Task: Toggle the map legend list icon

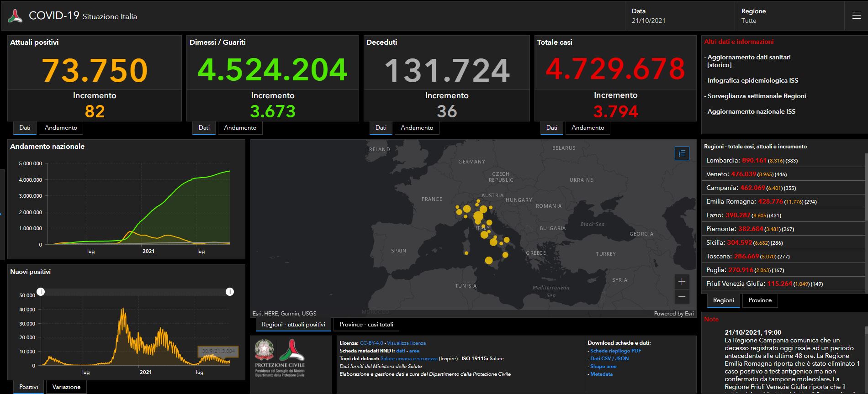Action: pyautogui.click(x=682, y=153)
